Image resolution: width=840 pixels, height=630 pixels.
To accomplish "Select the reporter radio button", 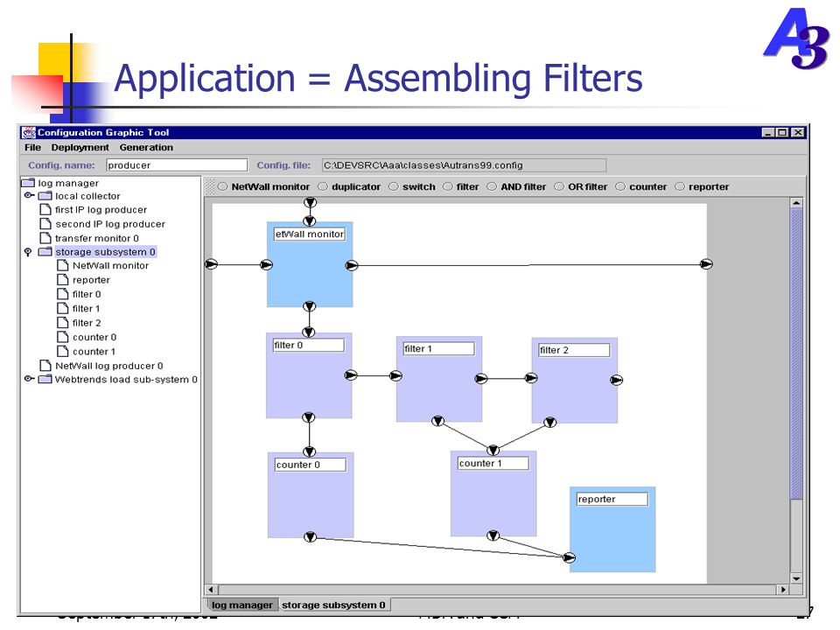I will click(680, 186).
